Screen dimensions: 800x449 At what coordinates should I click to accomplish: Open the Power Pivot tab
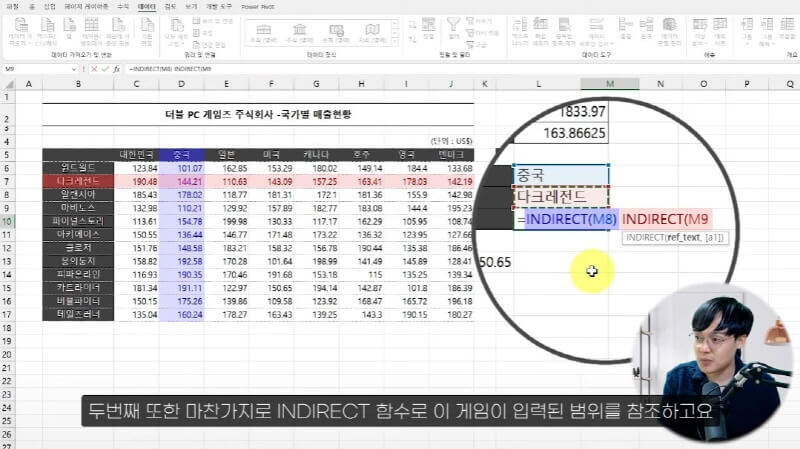click(258, 7)
